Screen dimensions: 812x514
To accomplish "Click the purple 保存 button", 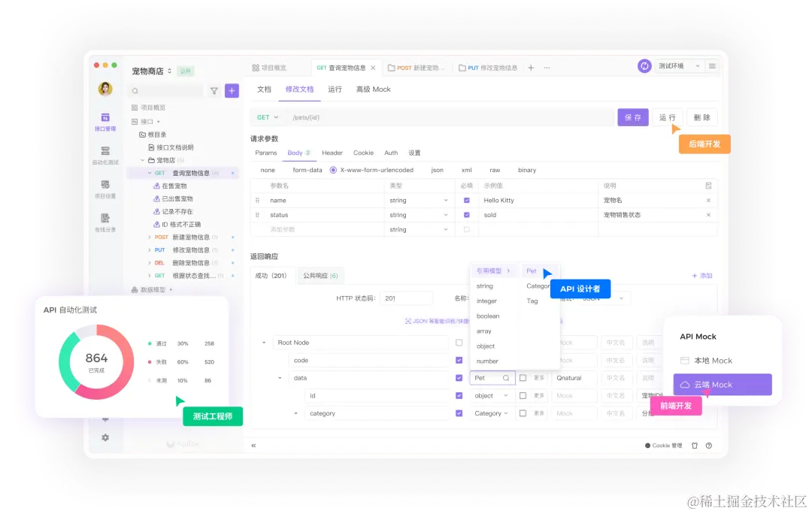I will pos(633,117).
